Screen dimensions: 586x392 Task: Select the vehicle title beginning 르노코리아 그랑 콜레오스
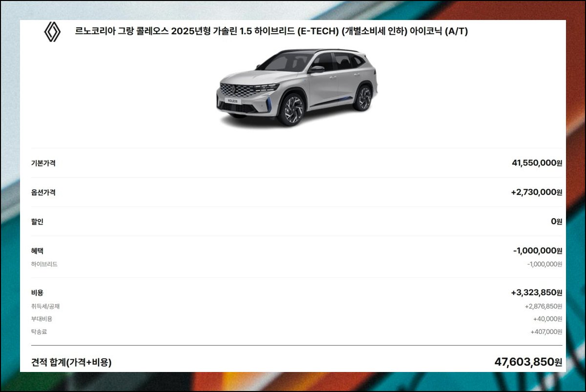point(272,32)
